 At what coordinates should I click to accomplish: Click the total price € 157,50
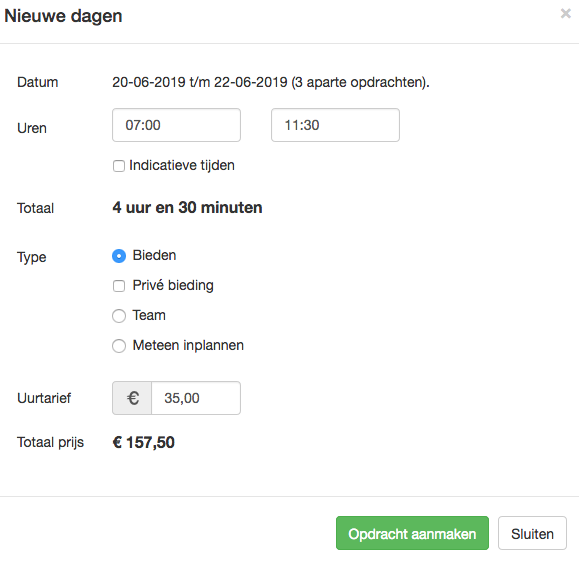click(x=144, y=442)
